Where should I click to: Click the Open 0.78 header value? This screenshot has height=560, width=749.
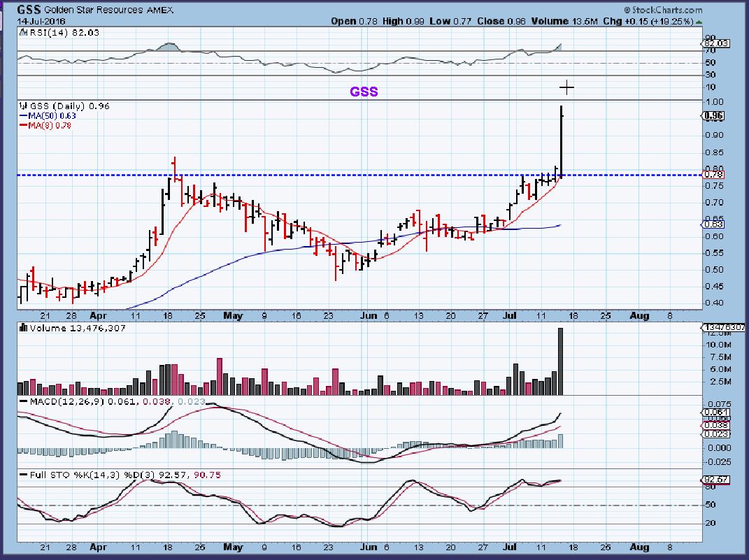click(x=355, y=22)
